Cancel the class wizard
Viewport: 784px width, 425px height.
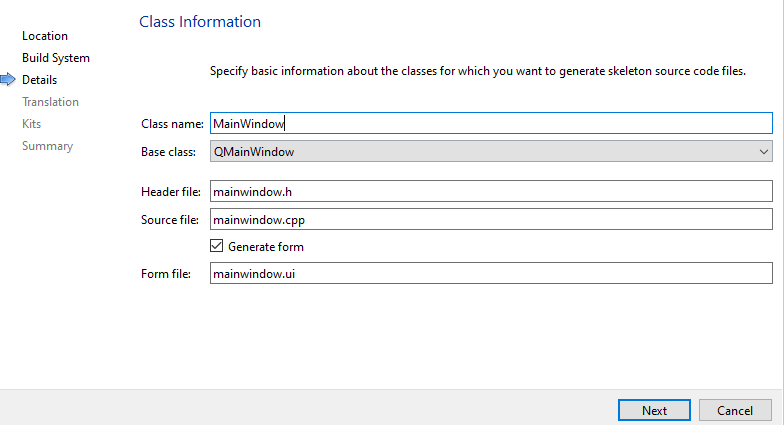pyautogui.click(x=735, y=410)
